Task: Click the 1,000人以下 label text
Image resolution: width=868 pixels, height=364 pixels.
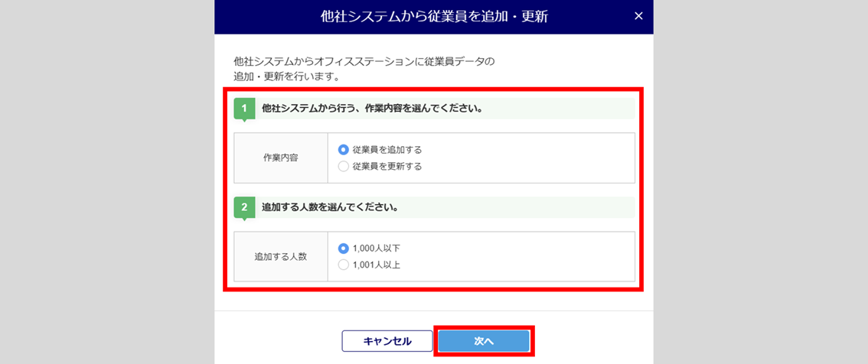Action: click(x=377, y=249)
